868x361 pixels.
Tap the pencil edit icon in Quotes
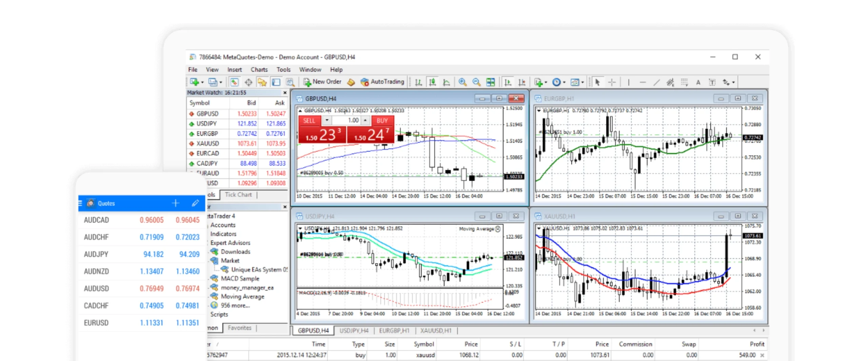[x=195, y=203]
